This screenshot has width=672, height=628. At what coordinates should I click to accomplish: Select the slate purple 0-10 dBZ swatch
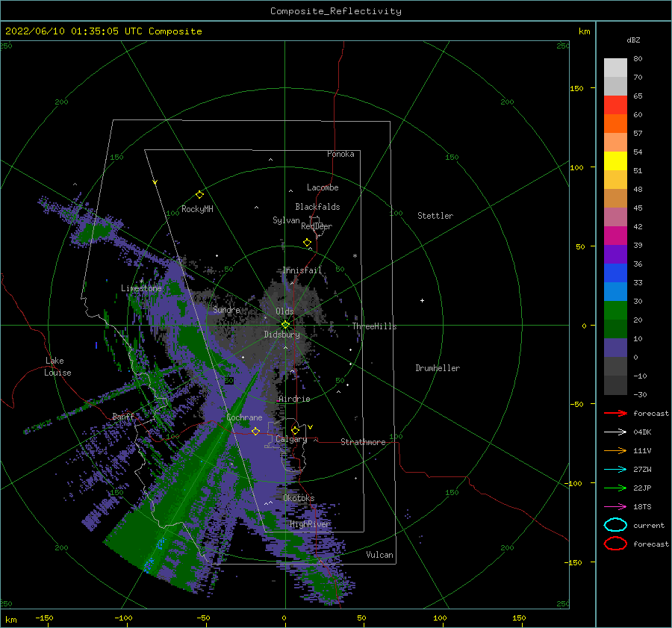coord(615,348)
